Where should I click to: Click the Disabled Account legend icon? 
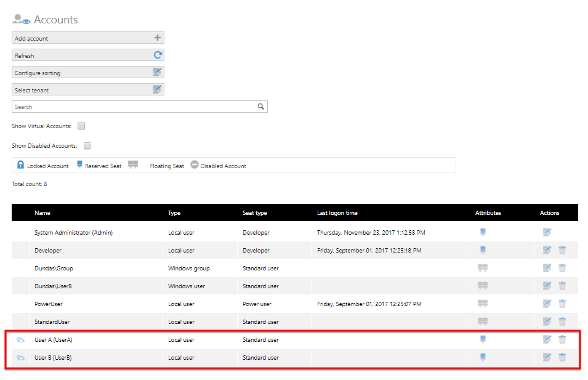pos(194,164)
